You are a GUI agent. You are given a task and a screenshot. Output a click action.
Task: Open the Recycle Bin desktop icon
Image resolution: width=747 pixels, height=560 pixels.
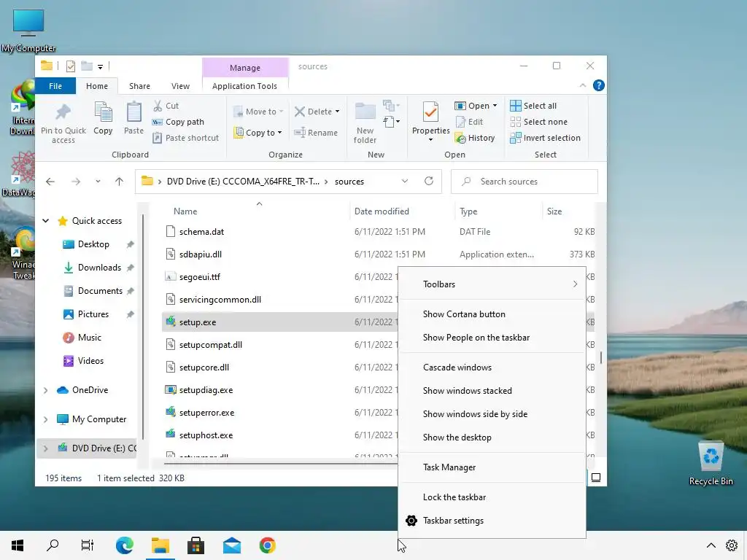tap(711, 463)
